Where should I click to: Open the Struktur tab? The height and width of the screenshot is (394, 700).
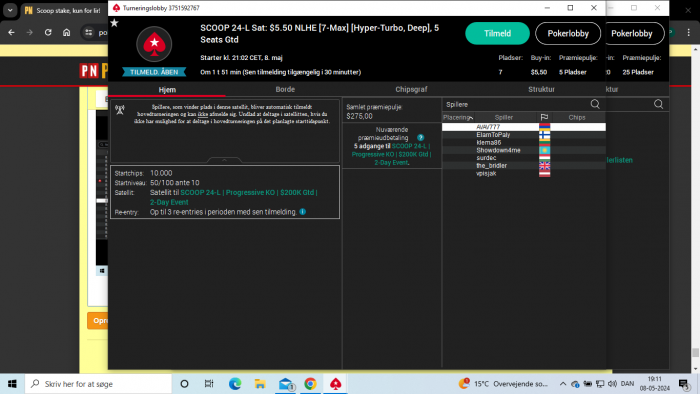(541, 89)
